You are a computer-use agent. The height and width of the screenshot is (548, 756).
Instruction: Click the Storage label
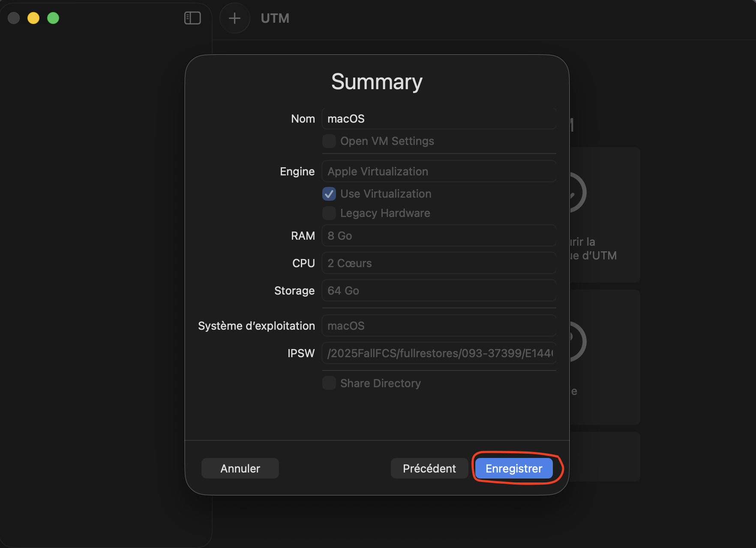pyautogui.click(x=294, y=291)
